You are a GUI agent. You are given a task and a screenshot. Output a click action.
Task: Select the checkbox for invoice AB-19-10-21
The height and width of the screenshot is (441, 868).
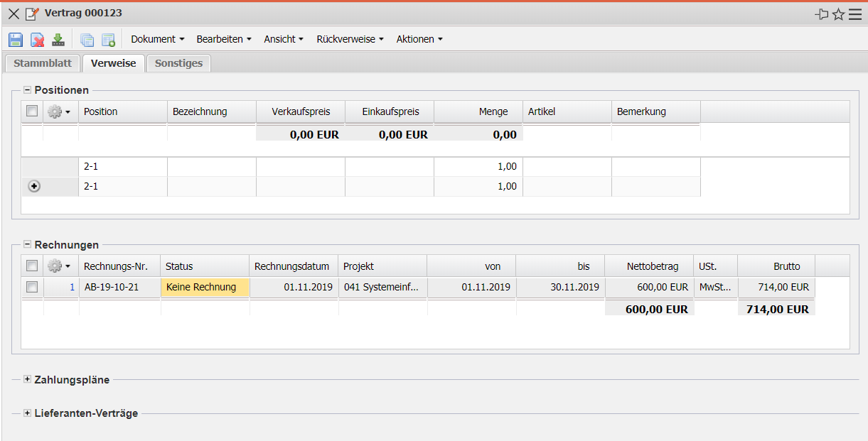click(32, 288)
